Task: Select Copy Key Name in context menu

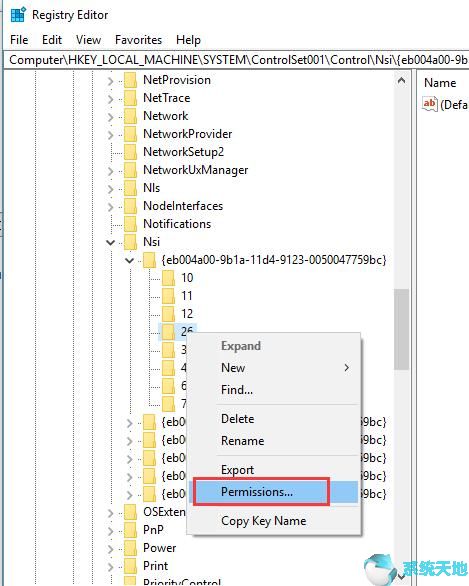Action: tap(263, 521)
